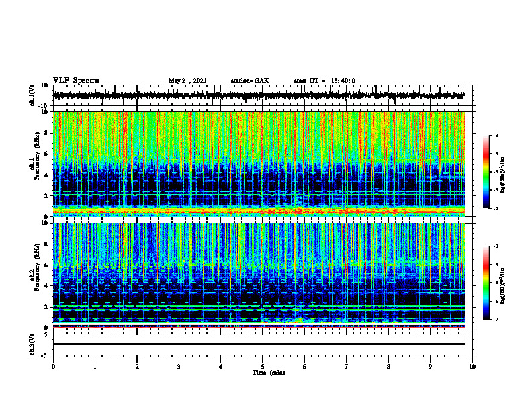Click time axis tick label "6"
Image resolution: width=532 pixels, height=411 pixels.
[x=305, y=367]
